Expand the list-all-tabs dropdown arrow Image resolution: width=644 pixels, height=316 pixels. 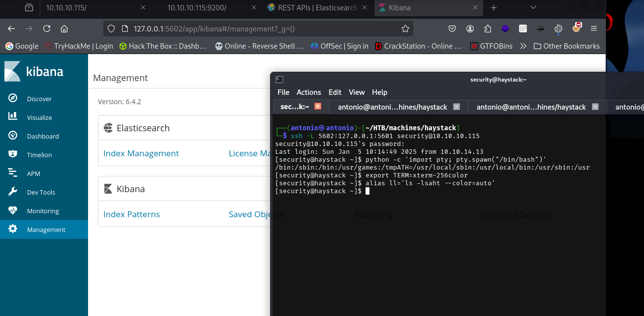(x=533, y=8)
